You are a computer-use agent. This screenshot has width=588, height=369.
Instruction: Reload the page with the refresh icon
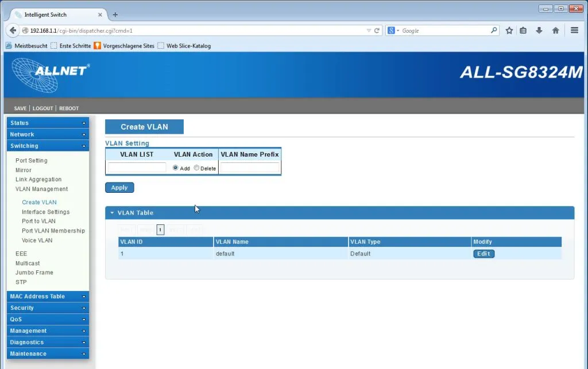click(x=377, y=31)
